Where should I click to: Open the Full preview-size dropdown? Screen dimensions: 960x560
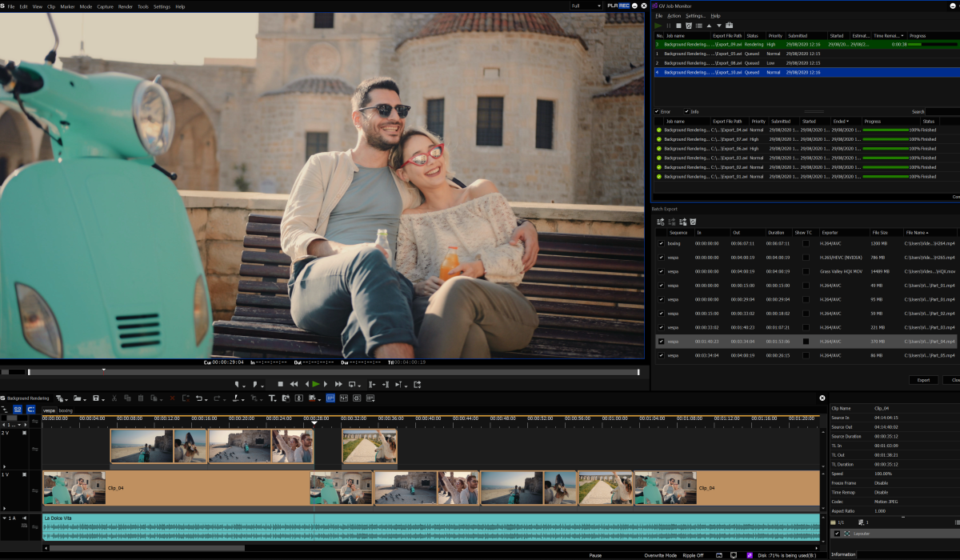(586, 6)
